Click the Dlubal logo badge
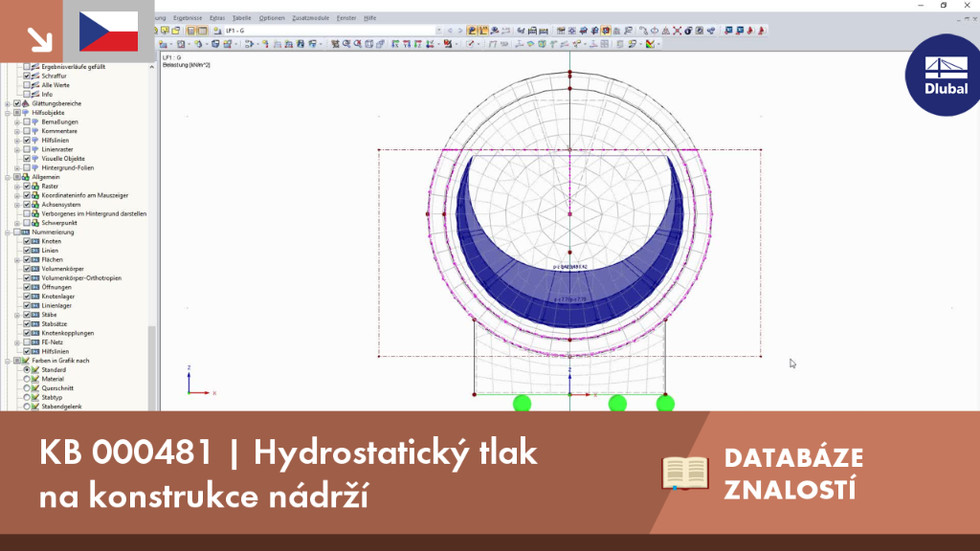 coord(945,75)
